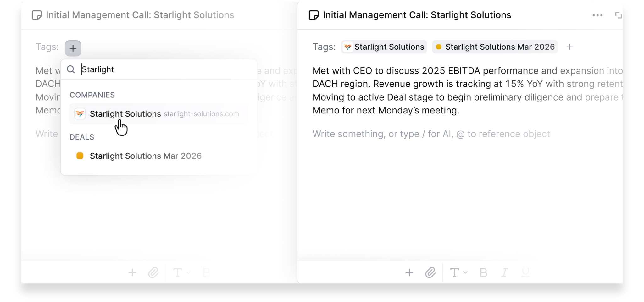Click the magnifying glass search icon
The height and width of the screenshot is (302, 644).
(x=71, y=69)
